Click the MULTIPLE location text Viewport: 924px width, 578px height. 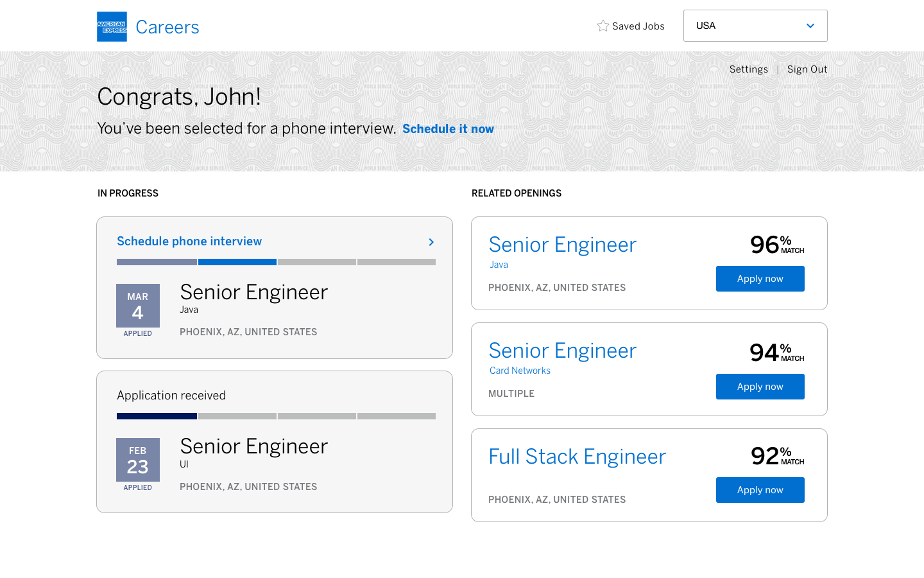click(511, 394)
